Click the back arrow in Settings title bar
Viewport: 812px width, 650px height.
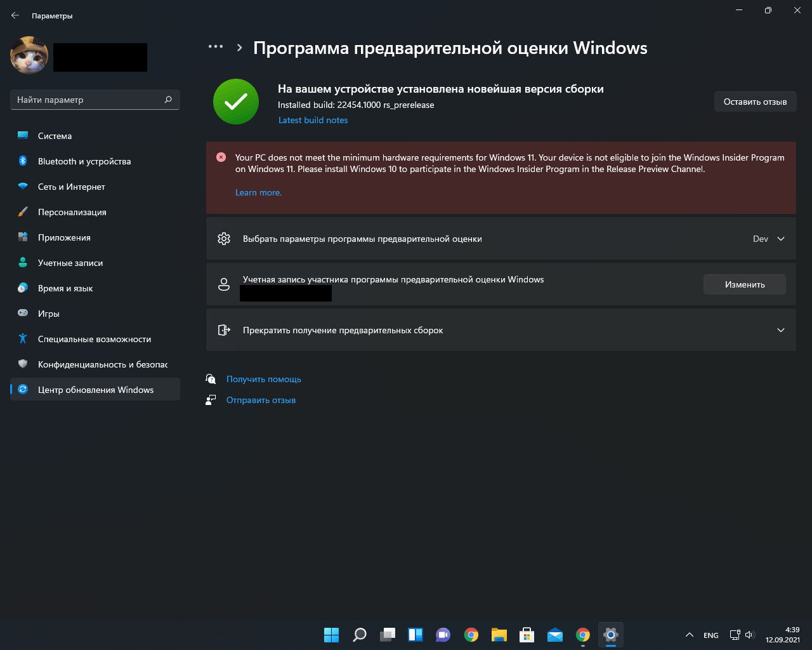pyautogui.click(x=15, y=15)
